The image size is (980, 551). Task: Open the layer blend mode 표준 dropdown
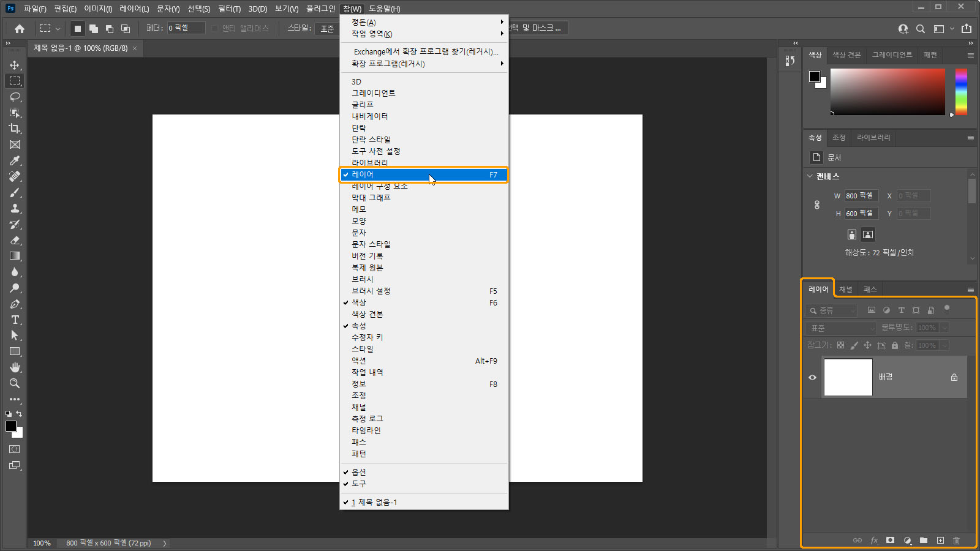pos(842,328)
